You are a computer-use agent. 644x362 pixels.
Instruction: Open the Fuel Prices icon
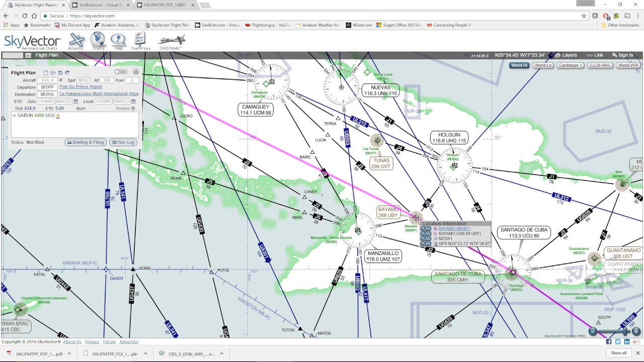[141, 40]
